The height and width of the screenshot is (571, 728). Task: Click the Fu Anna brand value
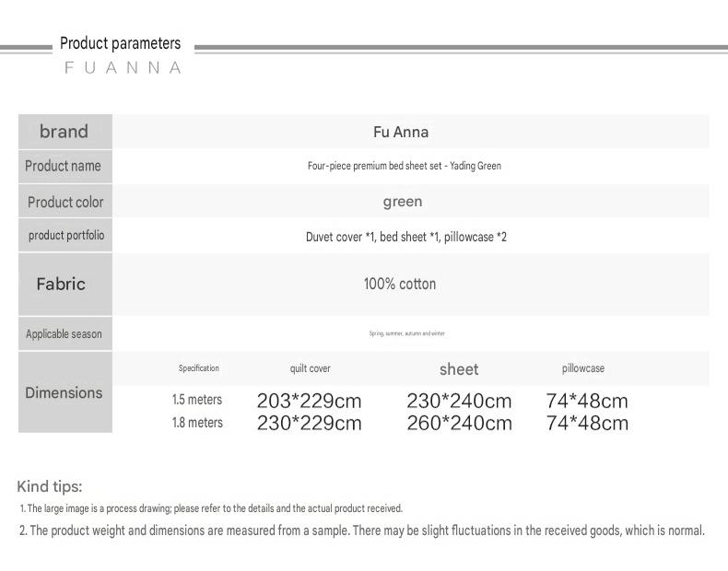(x=401, y=132)
